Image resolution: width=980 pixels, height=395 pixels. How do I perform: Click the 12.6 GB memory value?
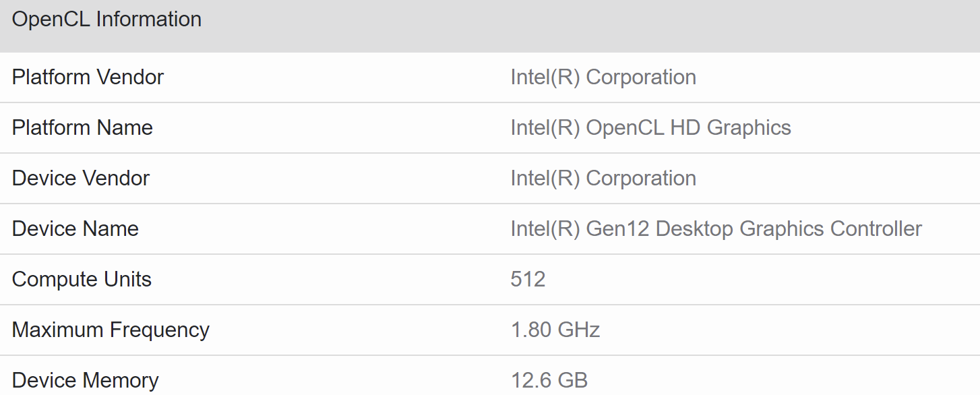coord(549,380)
